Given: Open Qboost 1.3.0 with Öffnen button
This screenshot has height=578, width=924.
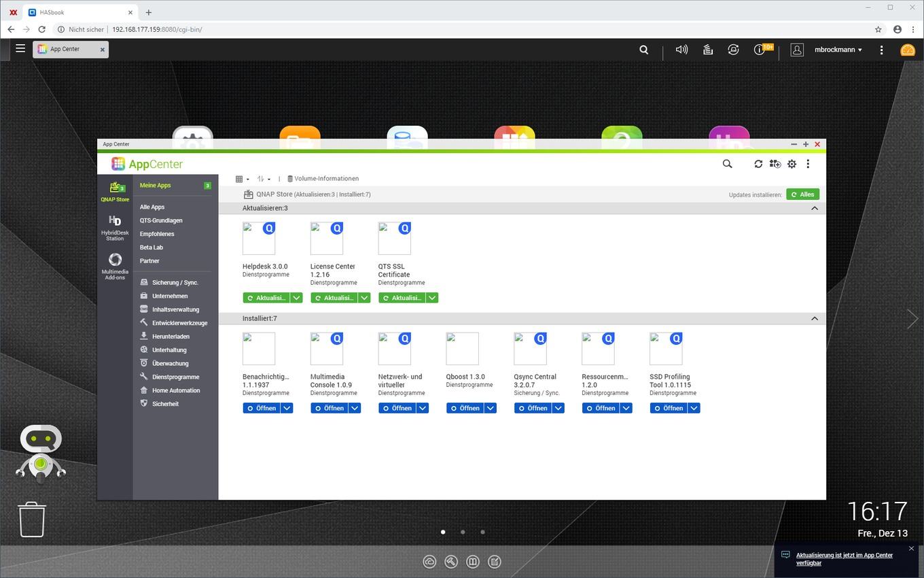Looking at the screenshot, I should [465, 408].
